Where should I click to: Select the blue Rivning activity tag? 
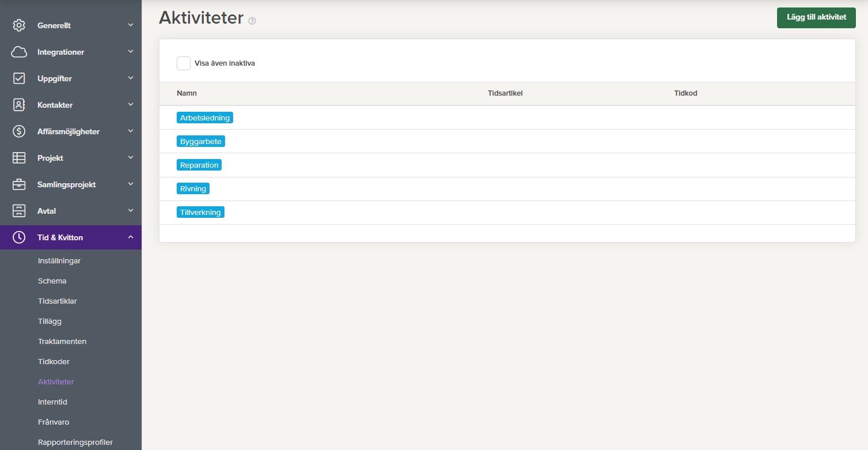193,189
